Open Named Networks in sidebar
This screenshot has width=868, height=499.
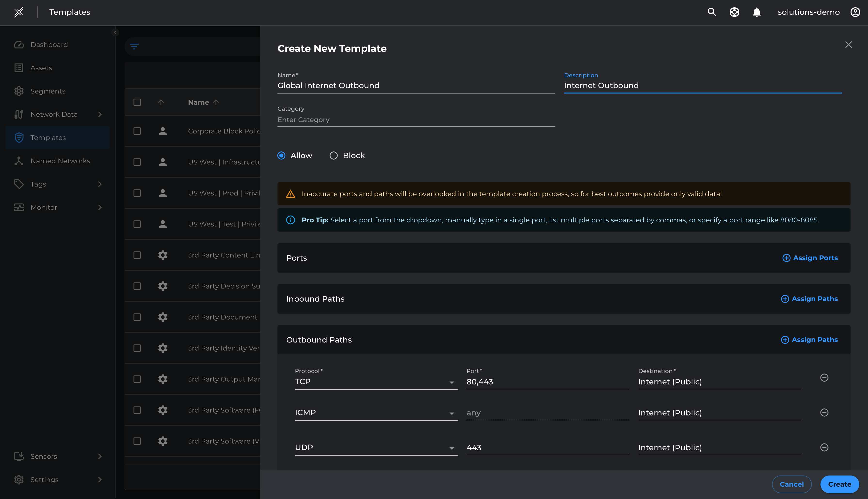pyautogui.click(x=60, y=161)
